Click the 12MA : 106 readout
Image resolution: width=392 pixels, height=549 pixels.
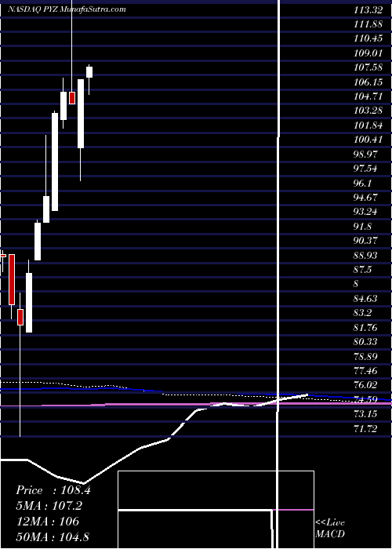coord(48,522)
